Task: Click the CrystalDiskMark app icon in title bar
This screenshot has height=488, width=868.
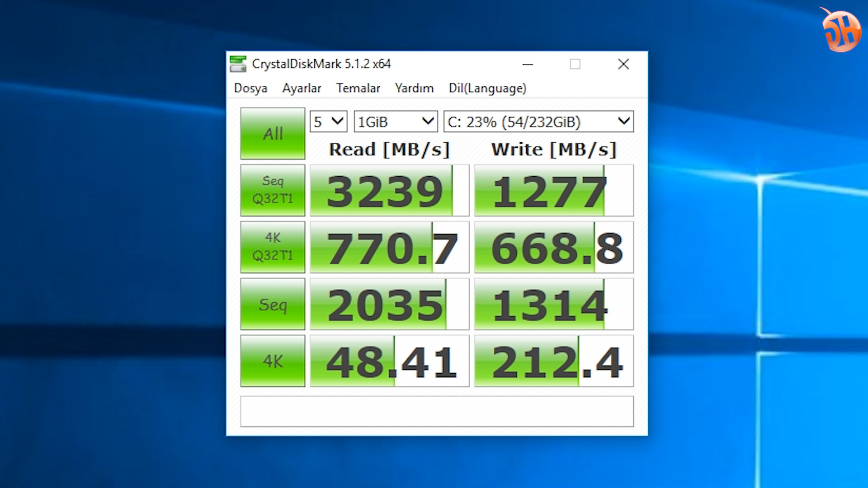Action: [238, 64]
